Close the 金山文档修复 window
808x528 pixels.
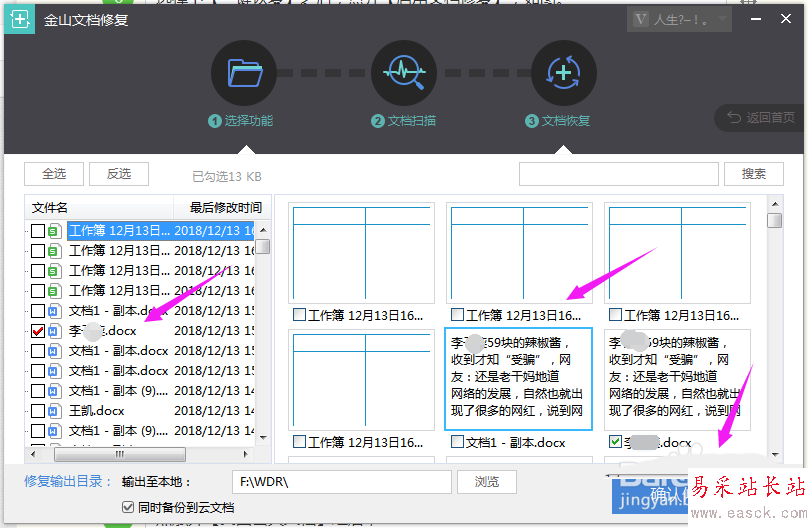click(786, 19)
